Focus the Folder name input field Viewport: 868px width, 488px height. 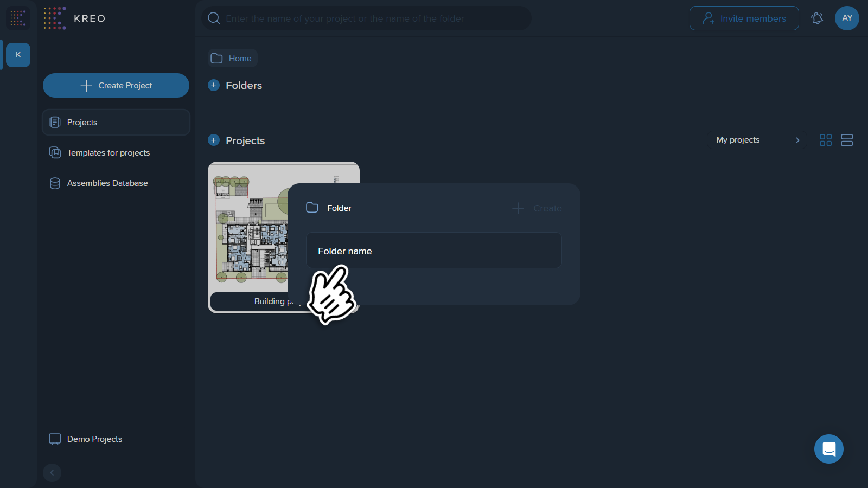click(434, 251)
